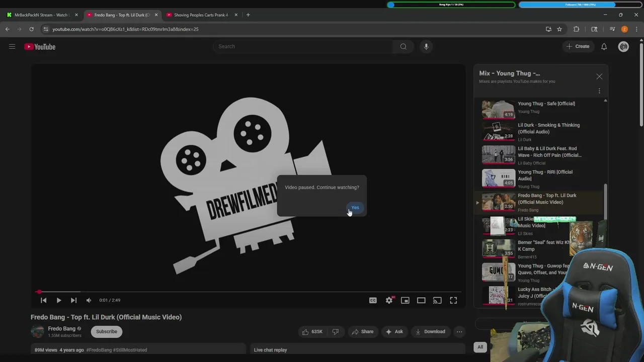Open a new browser tab
The image size is (644, 362).
[248, 15]
